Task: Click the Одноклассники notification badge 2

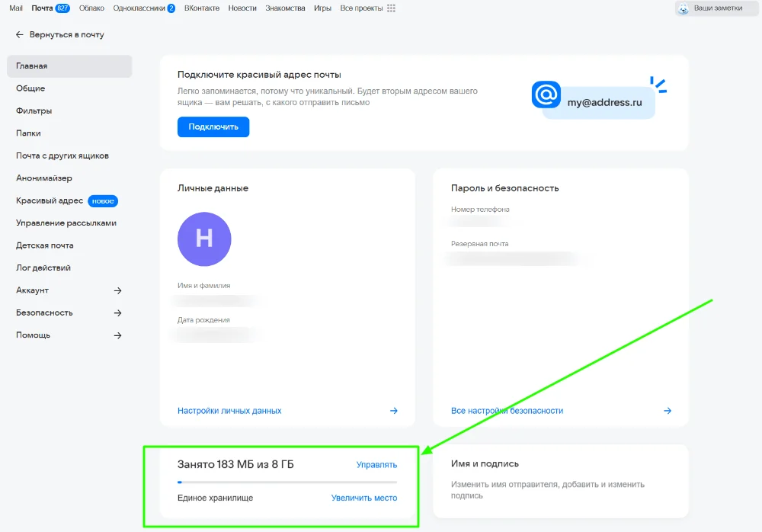Action: (x=171, y=8)
